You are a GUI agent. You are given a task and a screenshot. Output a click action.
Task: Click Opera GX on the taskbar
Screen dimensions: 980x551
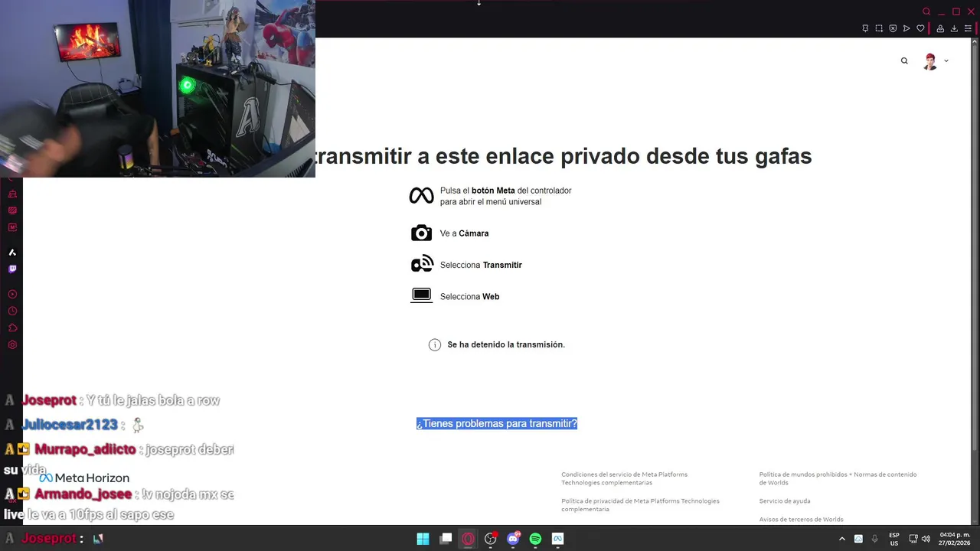tap(468, 539)
